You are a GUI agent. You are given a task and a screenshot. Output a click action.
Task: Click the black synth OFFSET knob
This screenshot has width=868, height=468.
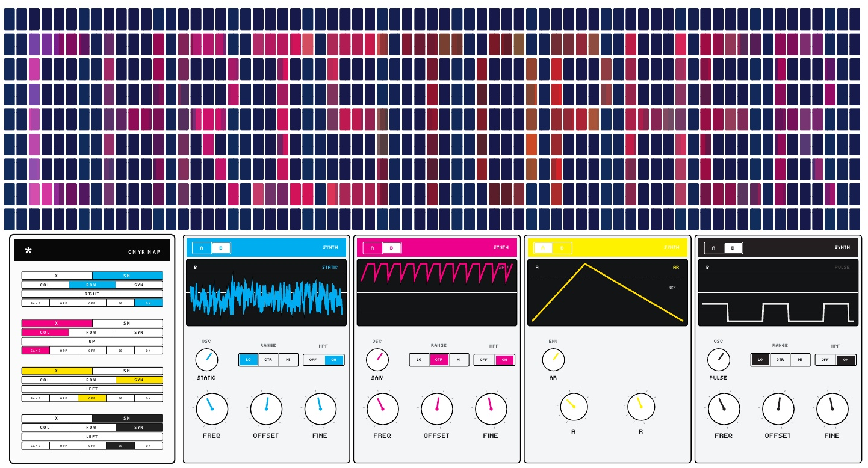click(x=778, y=409)
